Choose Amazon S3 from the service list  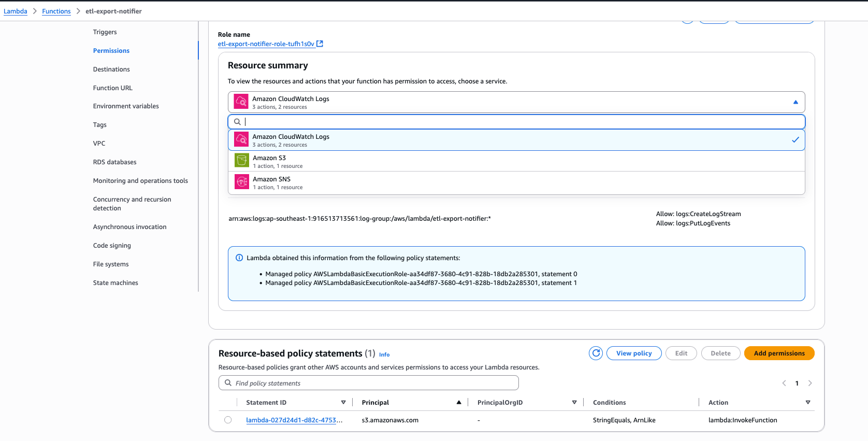[516, 161]
